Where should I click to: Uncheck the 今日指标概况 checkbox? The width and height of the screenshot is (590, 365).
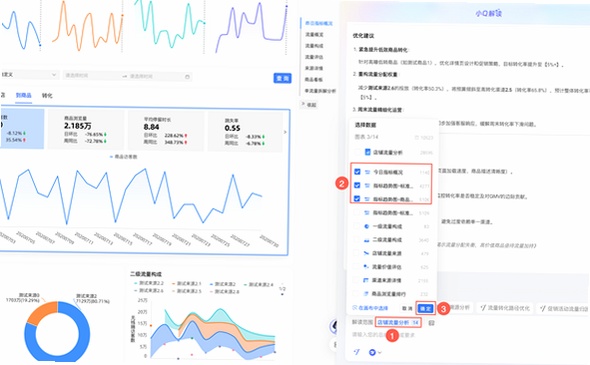pyautogui.click(x=357, y=172)
